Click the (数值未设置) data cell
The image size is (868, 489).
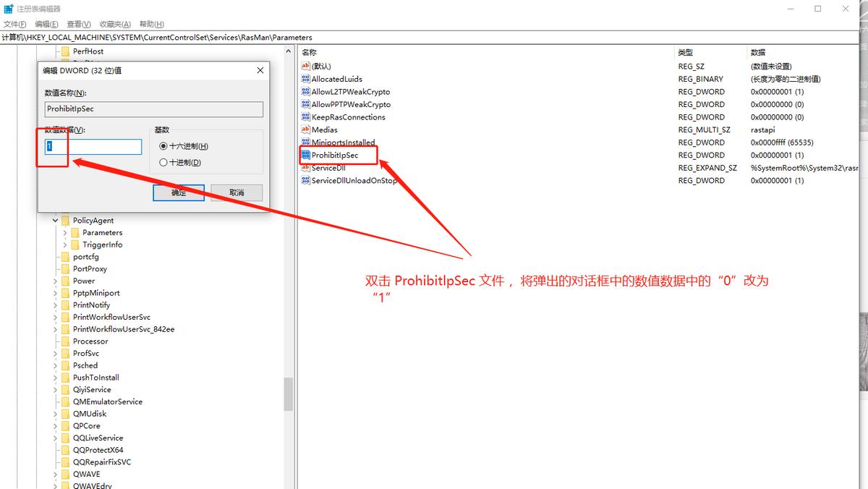coord(770,67)
